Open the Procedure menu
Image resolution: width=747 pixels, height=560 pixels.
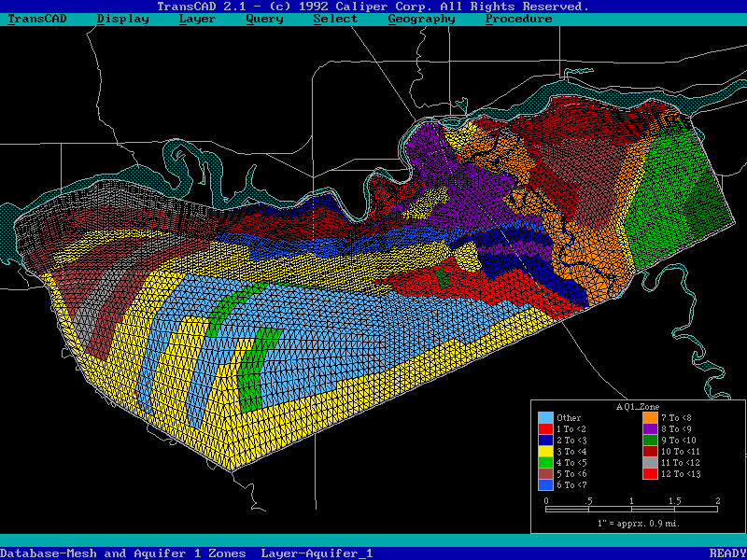tap(518, 19)
